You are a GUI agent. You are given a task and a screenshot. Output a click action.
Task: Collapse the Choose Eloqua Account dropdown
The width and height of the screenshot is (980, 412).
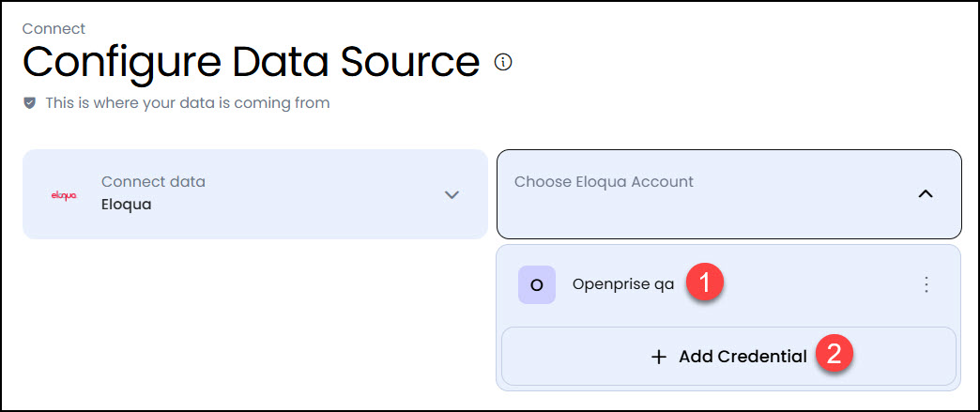click(x=728, y=194)
